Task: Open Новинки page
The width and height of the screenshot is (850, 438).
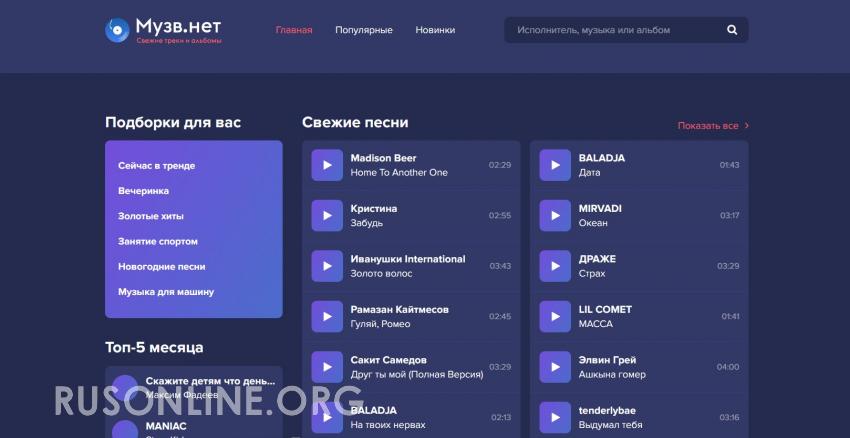Action: click(435, 30)
